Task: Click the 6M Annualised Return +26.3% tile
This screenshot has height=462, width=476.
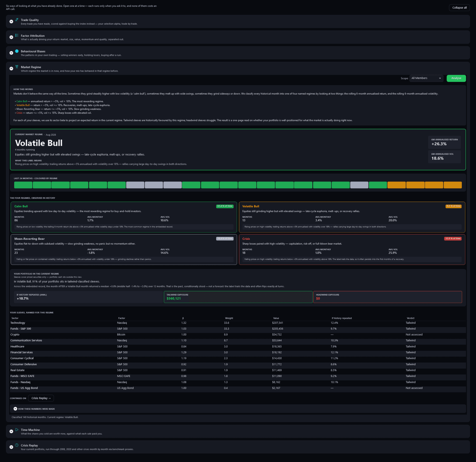Action: [444, 142]
